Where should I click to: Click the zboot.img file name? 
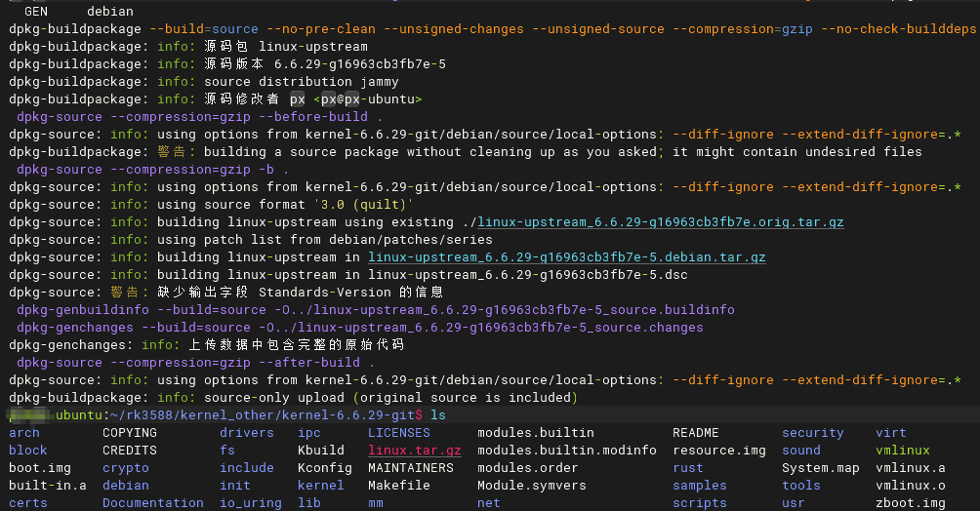coord(911,503)
